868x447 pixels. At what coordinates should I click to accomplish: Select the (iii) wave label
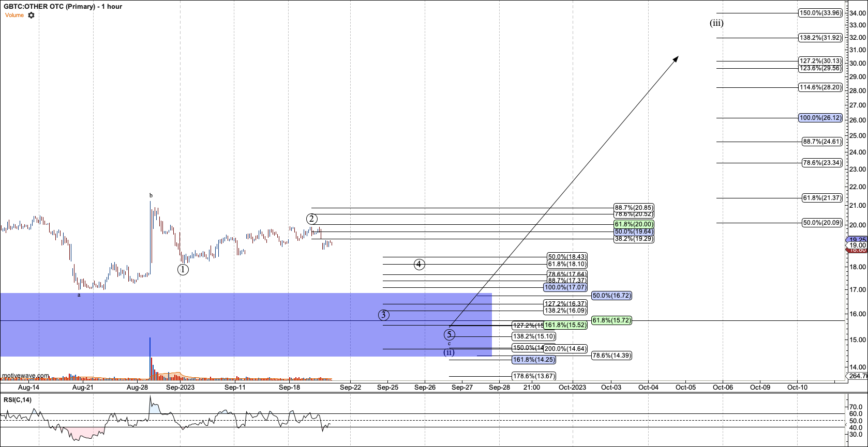[x=716, y=23]
